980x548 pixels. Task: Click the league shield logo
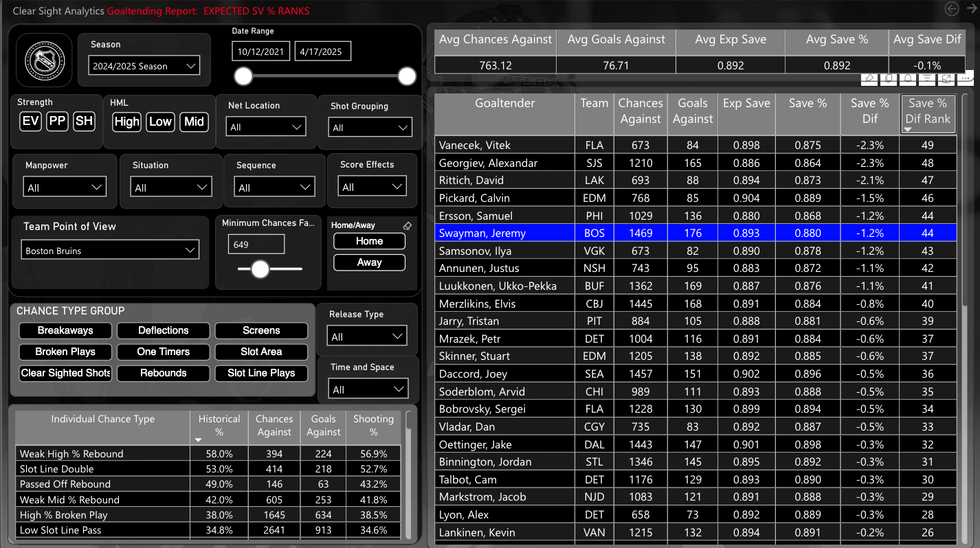pos(44,60)
